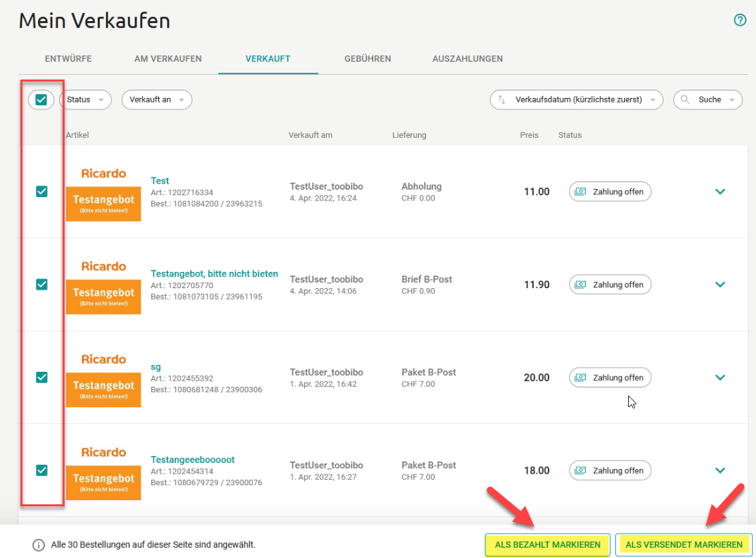Expand the Test order row chevron
The height and width of the screenshot is (558, 756).
tap(720, 192)
